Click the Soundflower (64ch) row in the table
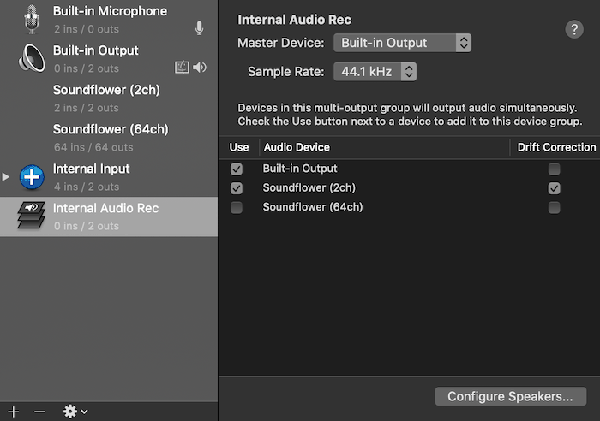The image size is (600, 421). [409, 207]
